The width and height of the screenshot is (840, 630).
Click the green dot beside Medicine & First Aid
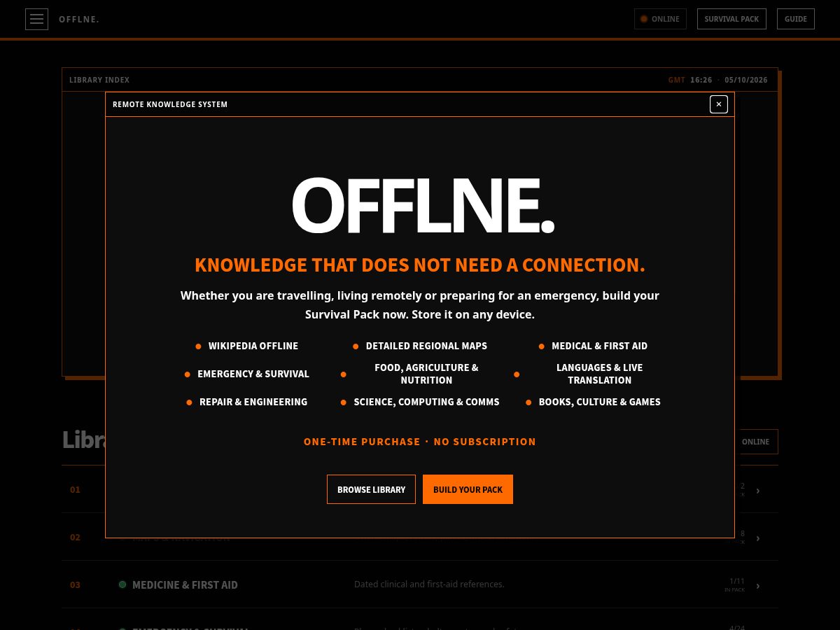pos(122,584)
